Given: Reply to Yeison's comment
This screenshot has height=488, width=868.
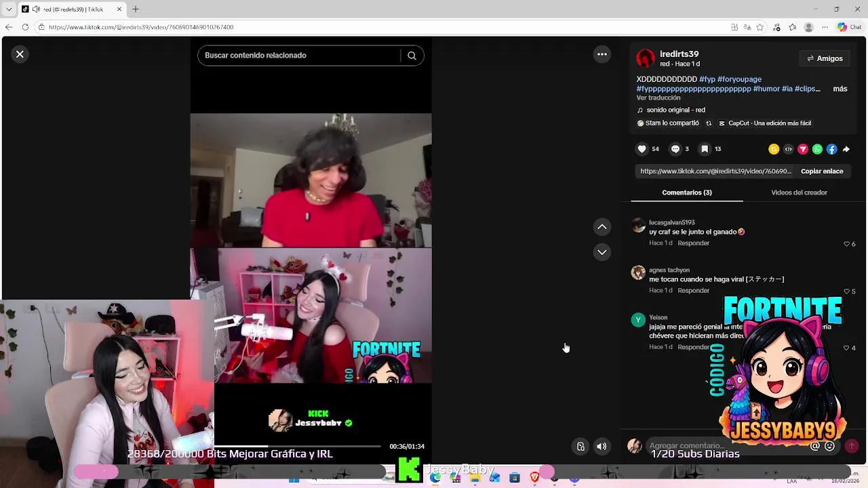Looking at the screenshot, I should tap(693, 347).
